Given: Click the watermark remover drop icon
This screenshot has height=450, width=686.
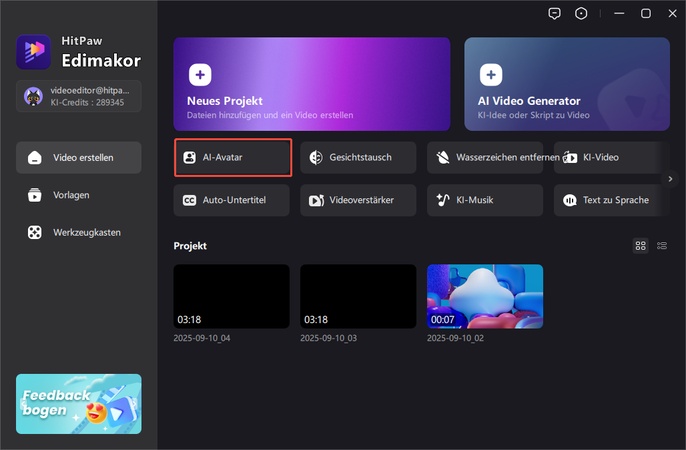Looking at the screenshot, I should tap(443, 157).
